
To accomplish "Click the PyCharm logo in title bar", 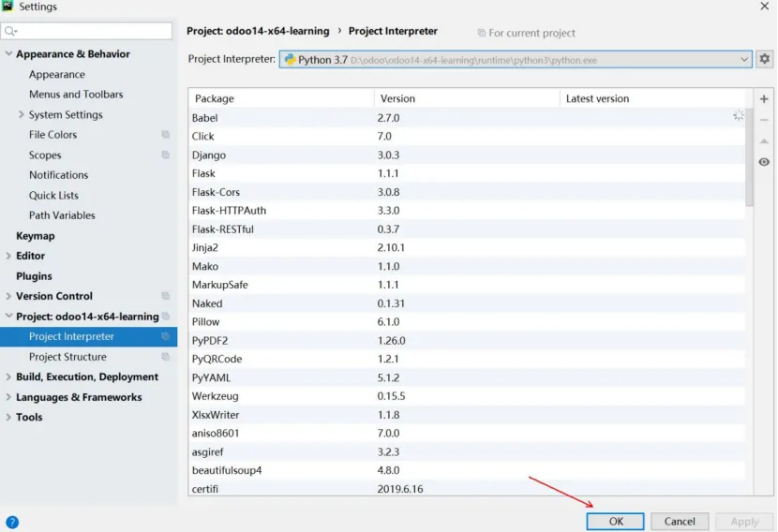I will (7, 6).
